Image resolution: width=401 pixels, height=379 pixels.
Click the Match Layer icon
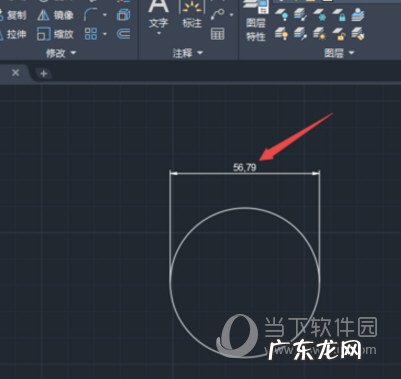(358, 34)
